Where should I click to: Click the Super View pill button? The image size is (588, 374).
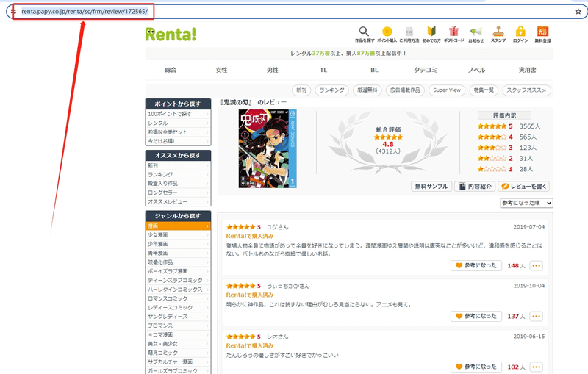tap(447, 90)
